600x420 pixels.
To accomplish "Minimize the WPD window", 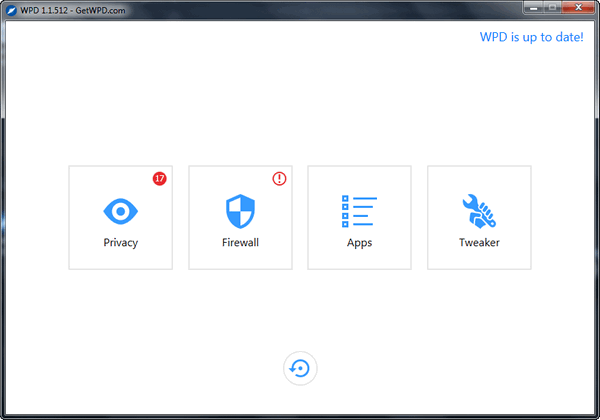I will tap(533, 7).
